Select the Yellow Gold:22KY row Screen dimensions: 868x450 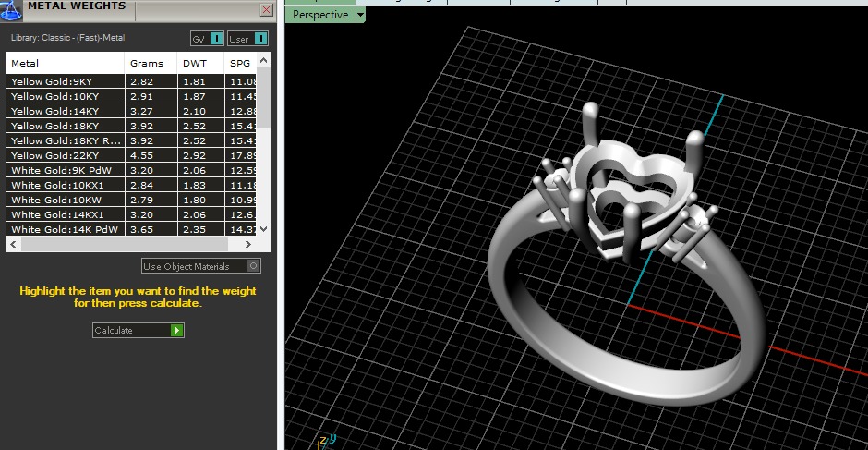point(131,156)
